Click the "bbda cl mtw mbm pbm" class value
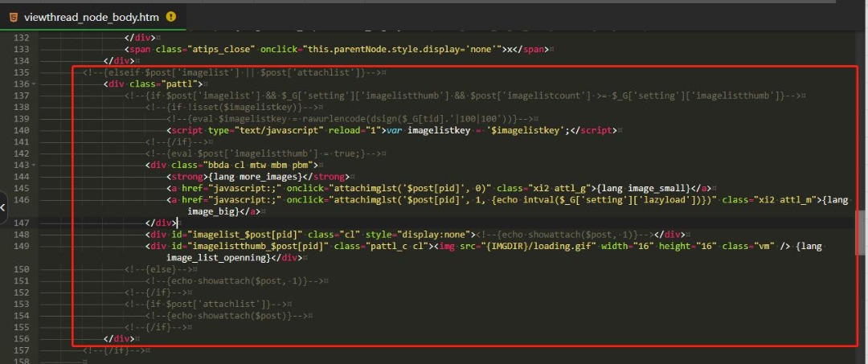868x364 pixels. click(260, 166)
